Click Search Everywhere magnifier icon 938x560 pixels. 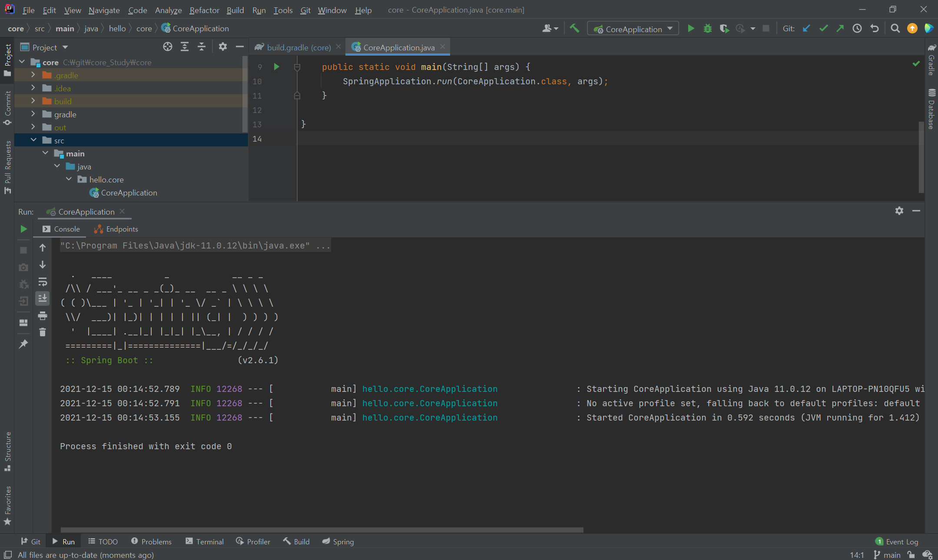(895, 29)
